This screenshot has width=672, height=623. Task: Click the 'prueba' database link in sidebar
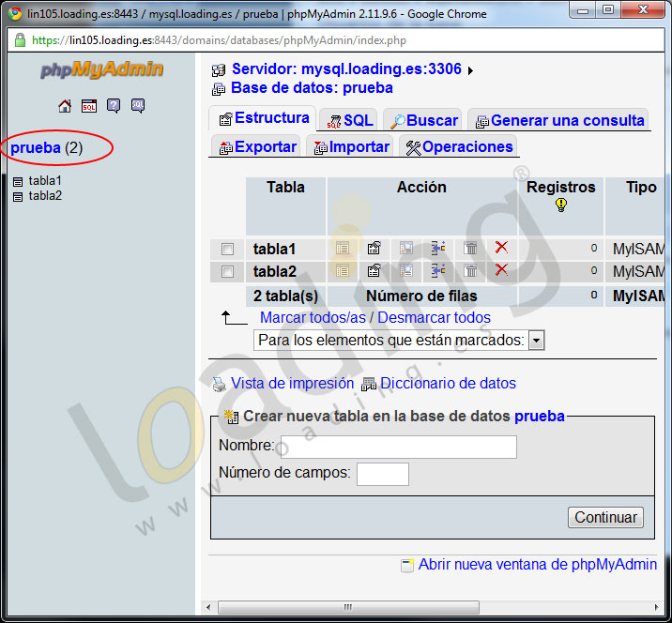[x=36, y=148]
